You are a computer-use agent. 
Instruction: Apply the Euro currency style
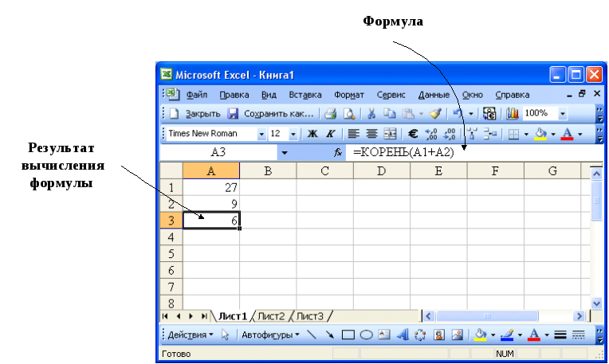413,134
